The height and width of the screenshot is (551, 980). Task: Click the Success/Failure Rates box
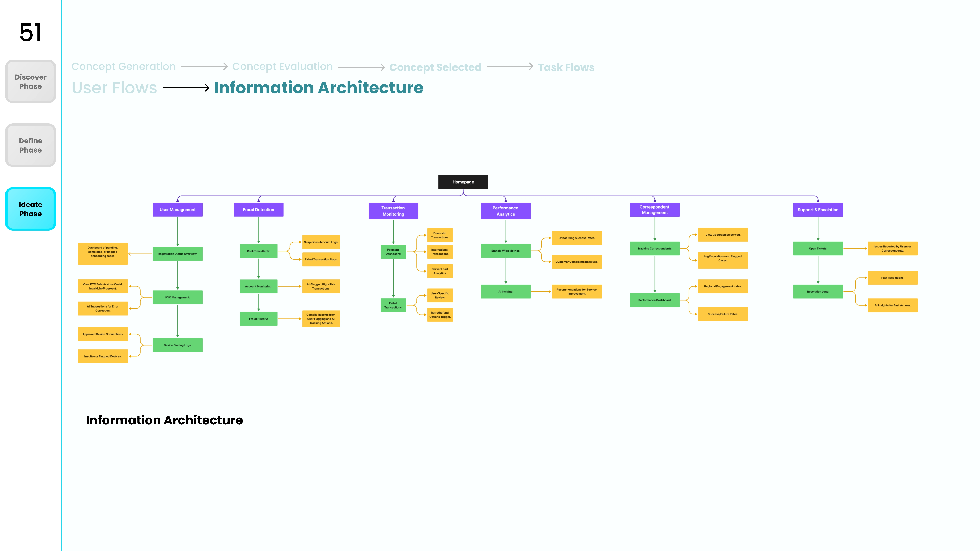[723, 314]
